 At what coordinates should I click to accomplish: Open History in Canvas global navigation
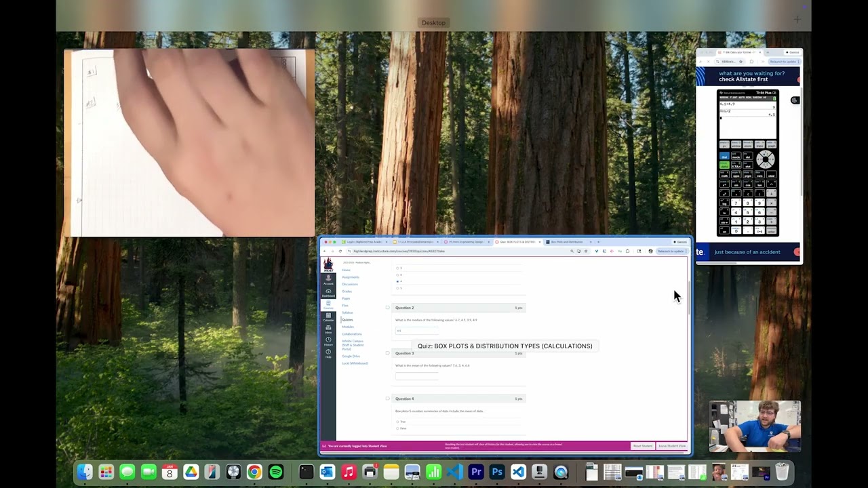tap(328, 342)
